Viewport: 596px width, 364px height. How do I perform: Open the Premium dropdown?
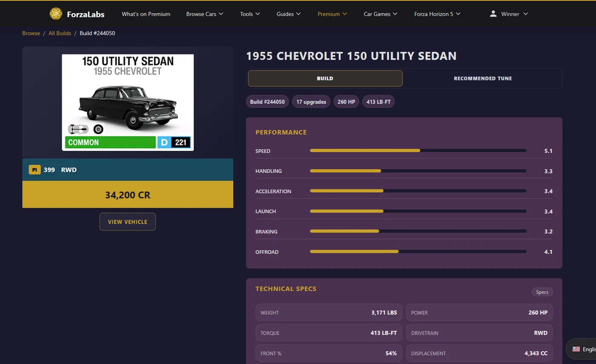point(332,14)
